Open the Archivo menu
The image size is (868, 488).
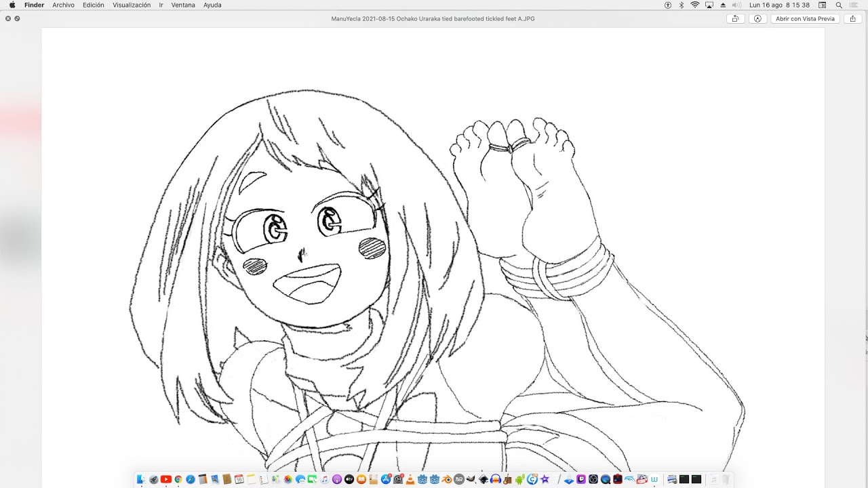pos(63,5)
